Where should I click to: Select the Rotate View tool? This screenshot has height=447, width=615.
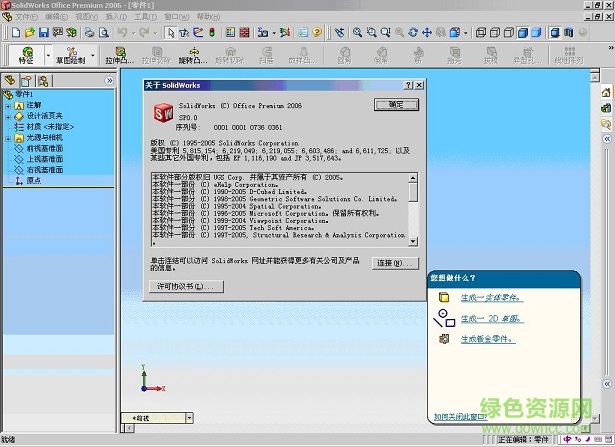coord(413,33)
